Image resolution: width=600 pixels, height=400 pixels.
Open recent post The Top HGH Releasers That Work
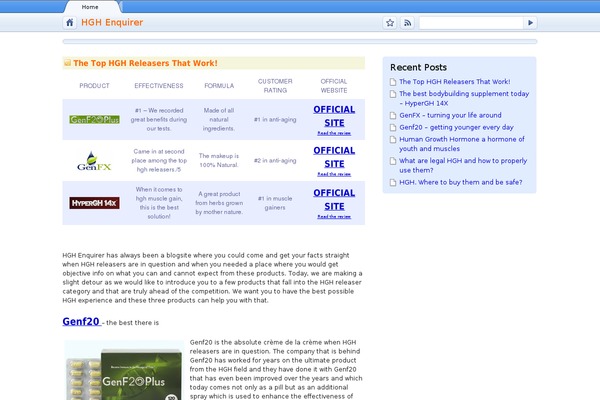pos(455,82)
